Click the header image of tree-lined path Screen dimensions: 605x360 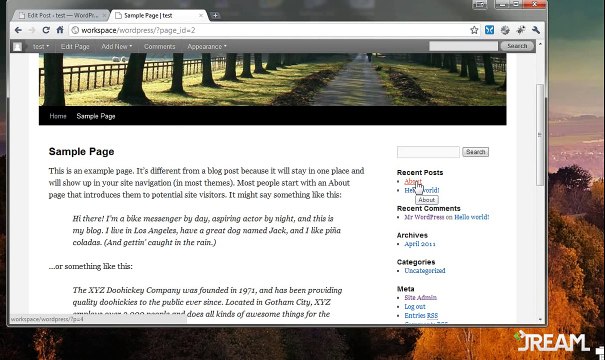tap(272, 79)
